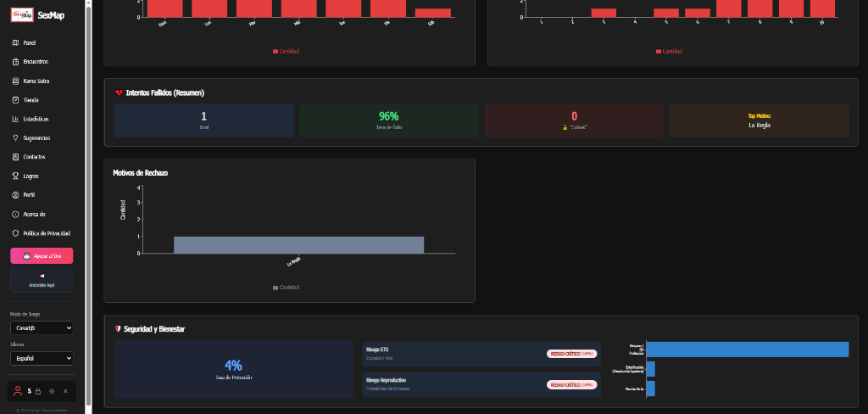The image size is (868, 414).
Task: Click the Perfil user icon
Action: [15, 195]
